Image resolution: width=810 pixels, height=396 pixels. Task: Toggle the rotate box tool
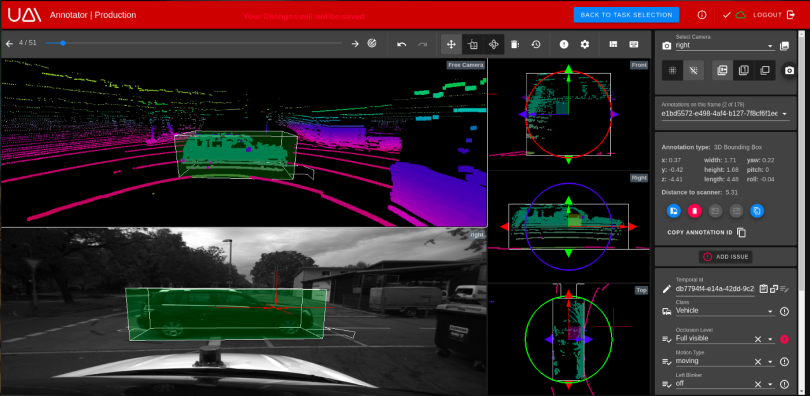[493, 44]
